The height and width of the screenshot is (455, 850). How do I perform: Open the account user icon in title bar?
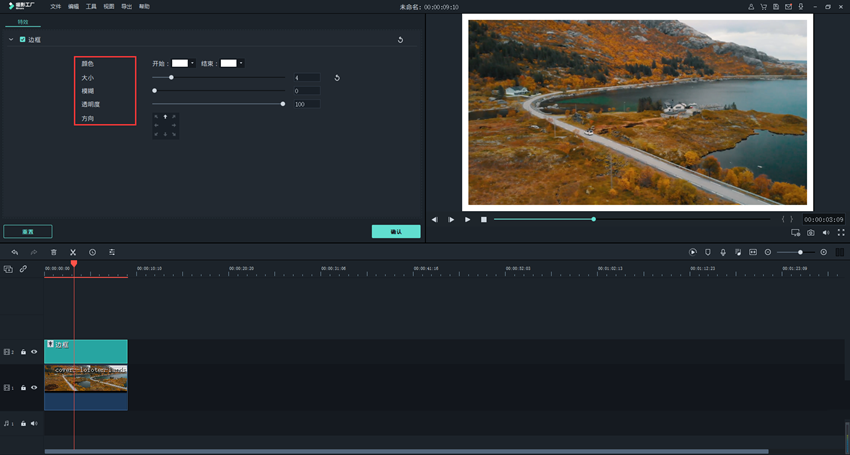(x=751, y=7)
